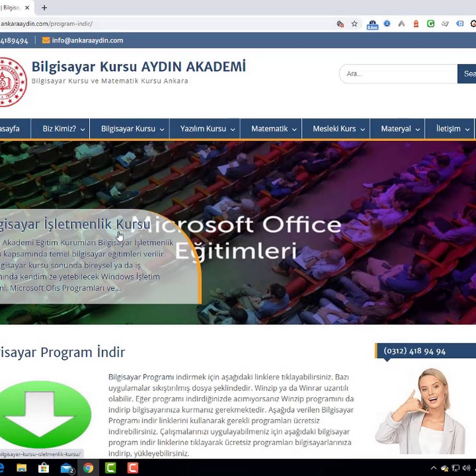Click the (0312) 418 94 94 phone banner

click(x=425, y=351)
